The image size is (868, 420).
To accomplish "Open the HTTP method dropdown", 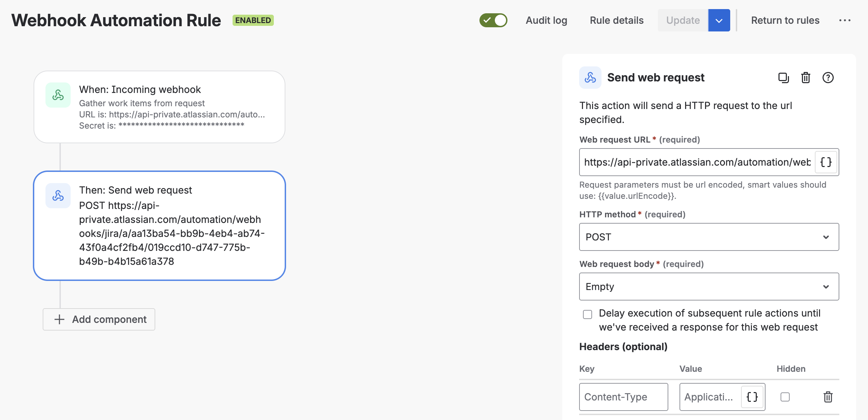I will [709, 237].
